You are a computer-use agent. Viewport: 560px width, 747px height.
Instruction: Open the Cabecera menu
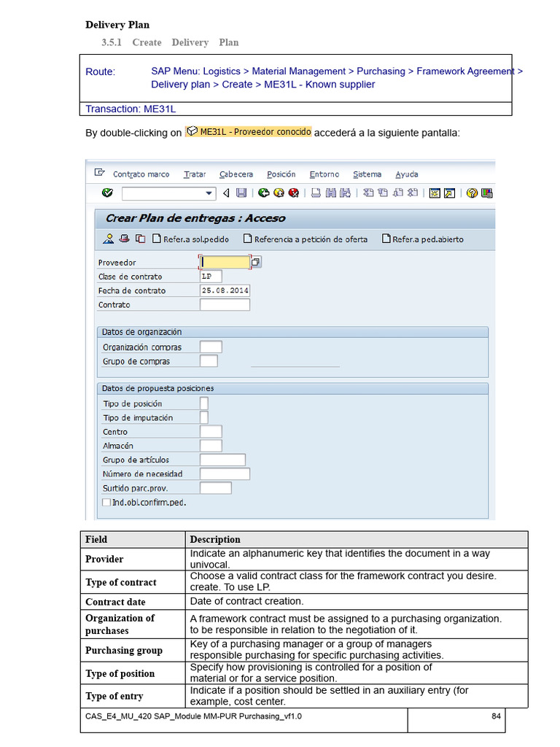point(236,174)
